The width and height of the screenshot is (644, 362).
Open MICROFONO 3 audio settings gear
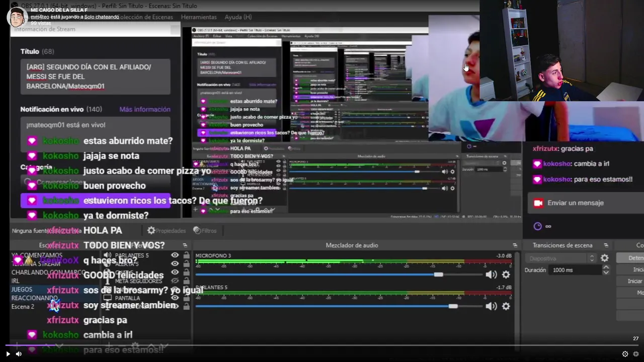click(506, 275)
